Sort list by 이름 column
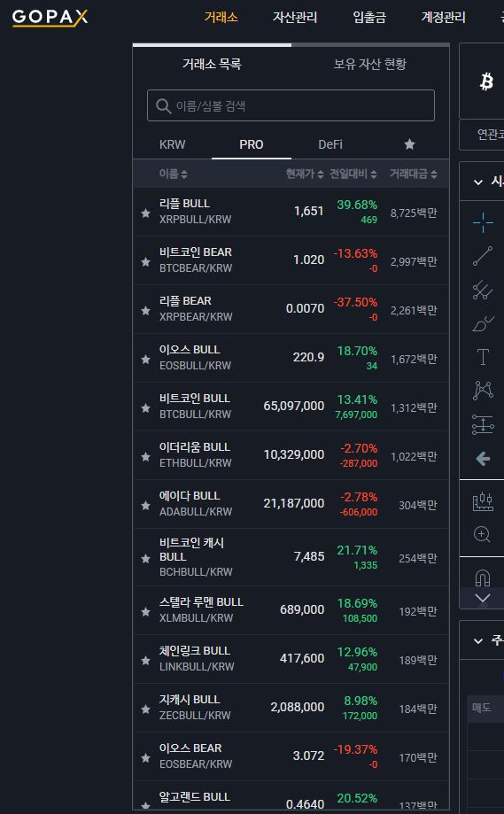 pos(174,174)
